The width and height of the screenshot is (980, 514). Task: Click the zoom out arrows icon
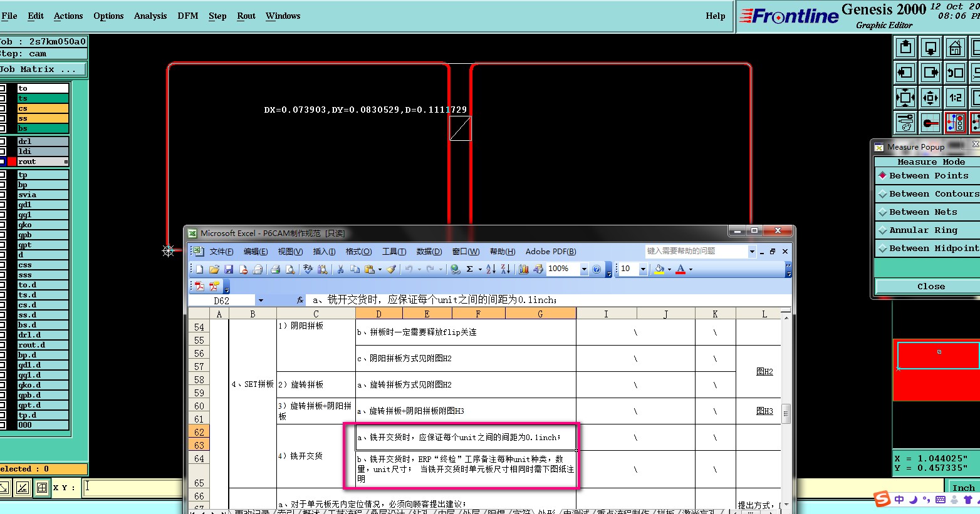pyautogui.click(x=930, y=98)
